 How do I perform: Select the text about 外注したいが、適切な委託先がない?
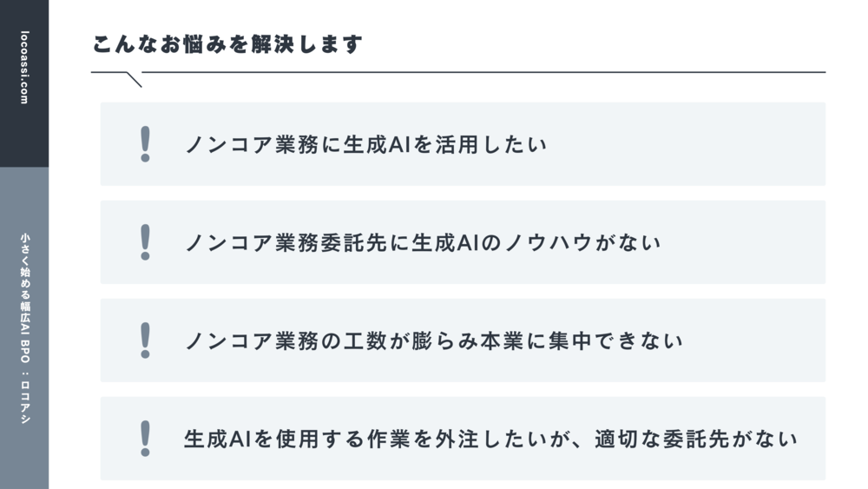490,439
